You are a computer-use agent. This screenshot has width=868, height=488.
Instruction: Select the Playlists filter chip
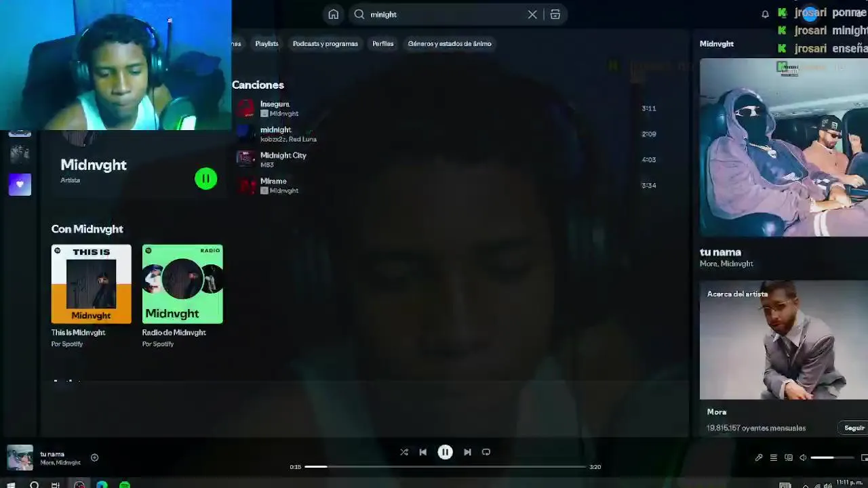coord(267,43)
